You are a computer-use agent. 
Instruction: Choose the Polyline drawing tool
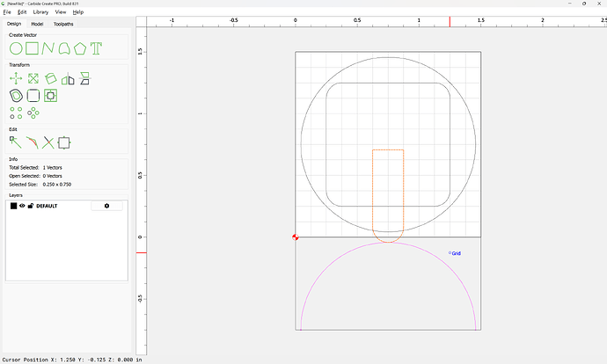pyautogui.click(x=48, y=47)
